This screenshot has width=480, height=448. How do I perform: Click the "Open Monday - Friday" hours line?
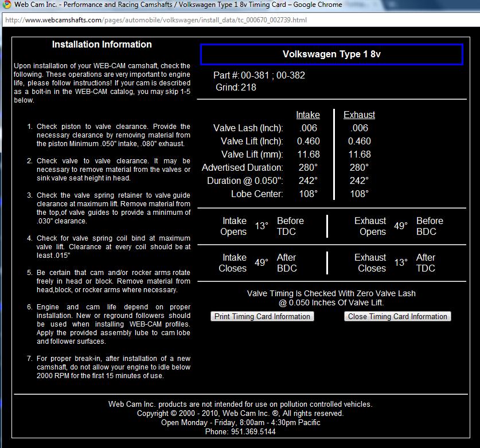coord(241,423)
